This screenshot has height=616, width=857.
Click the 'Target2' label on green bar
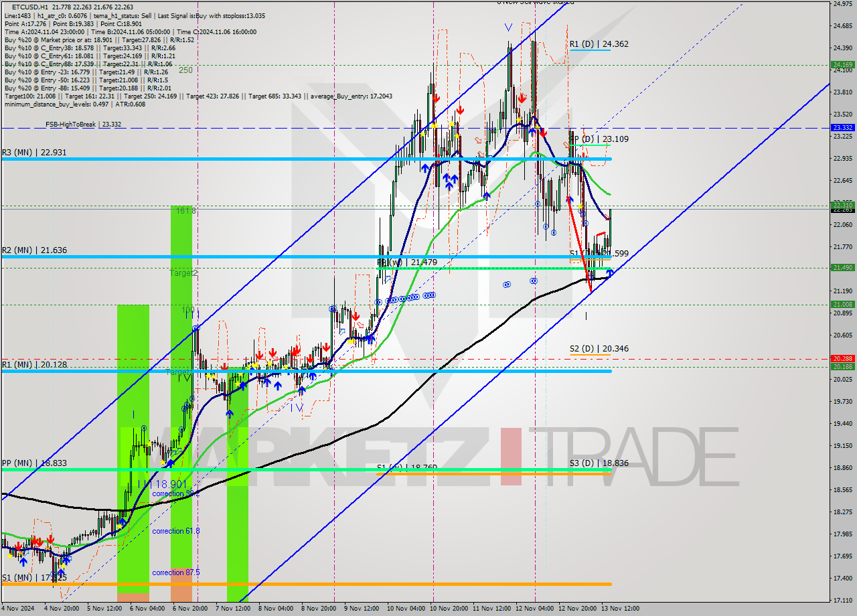click(183, 273)
